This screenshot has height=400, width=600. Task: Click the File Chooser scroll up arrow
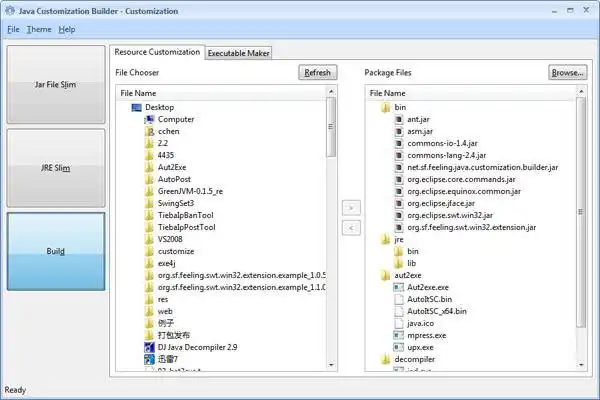(x=331, y=91)
